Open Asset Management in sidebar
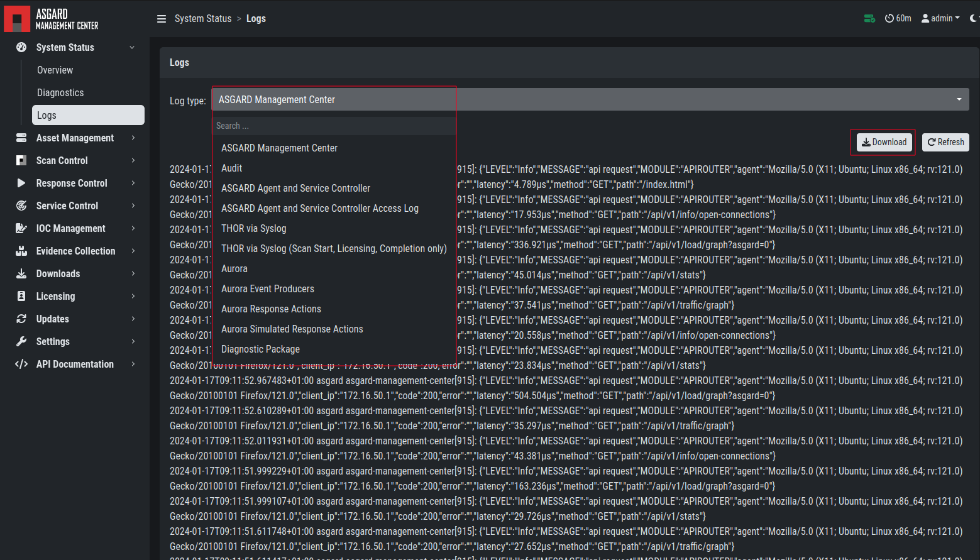This screenshot has width=980, height=560. pyautogui.click(x=75, y=138)
